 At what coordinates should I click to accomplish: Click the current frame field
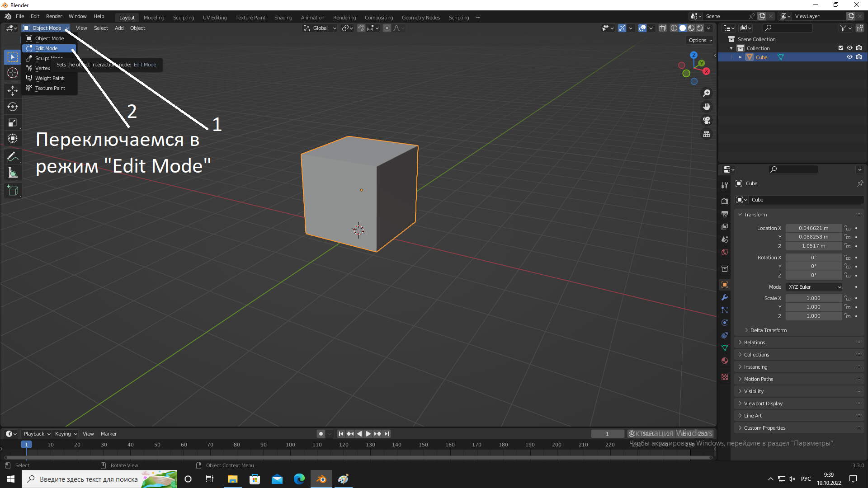pos(607,434)
